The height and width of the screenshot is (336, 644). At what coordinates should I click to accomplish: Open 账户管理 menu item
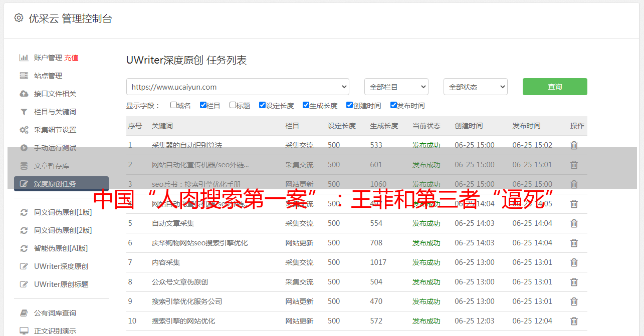click(48, 58)
